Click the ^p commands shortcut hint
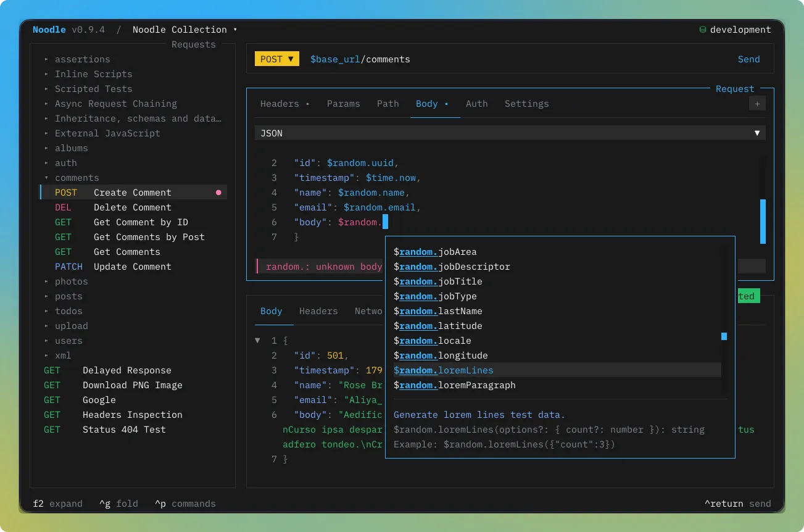Viewport: 804px width, 532px height. coord(185,504)
